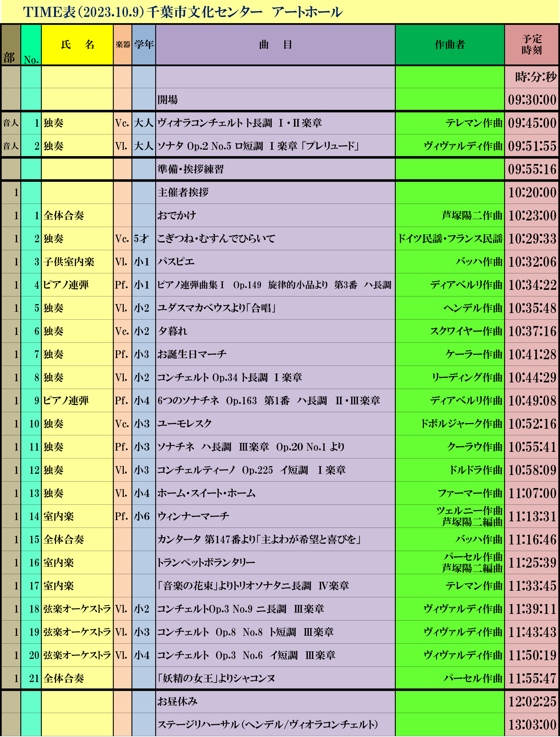The width and height of the screenshot is (560, 737).
Task: Click the 'おでかけ' piece cell
Action: [275, 215]
